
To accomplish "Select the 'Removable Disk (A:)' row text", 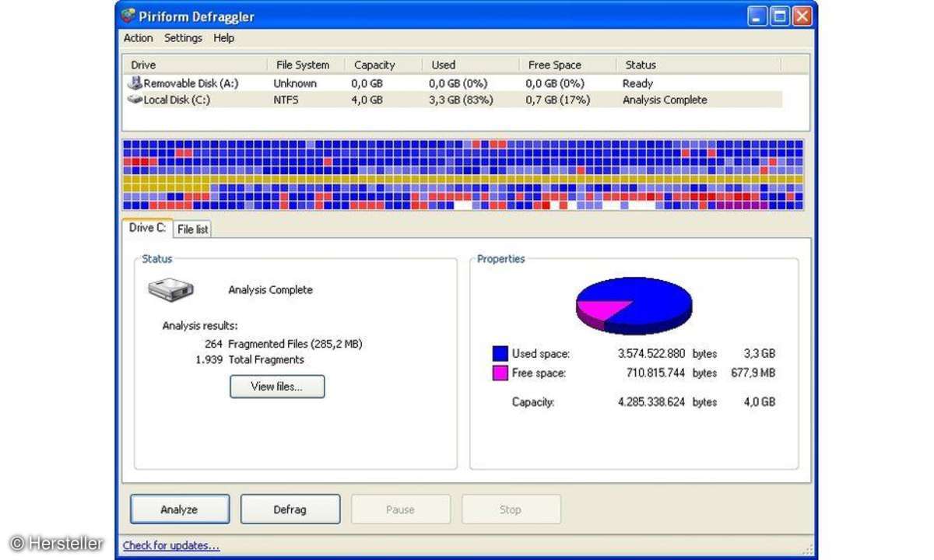I will (191, 83).
